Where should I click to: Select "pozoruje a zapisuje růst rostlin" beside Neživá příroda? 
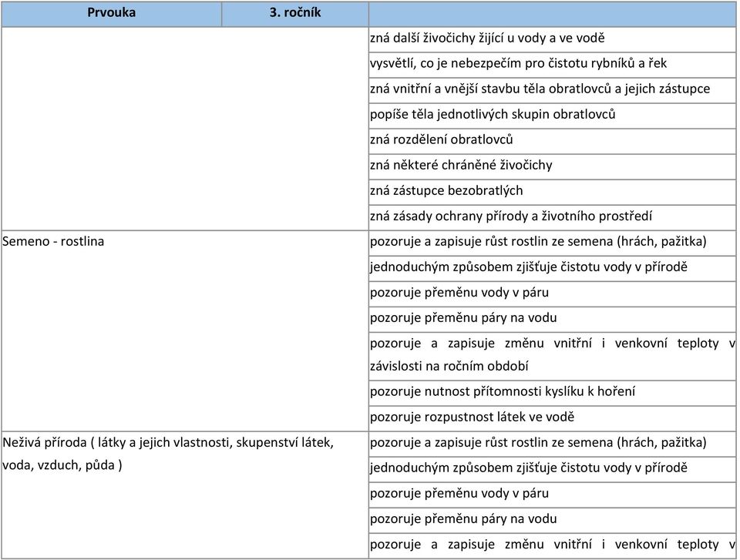552,444
